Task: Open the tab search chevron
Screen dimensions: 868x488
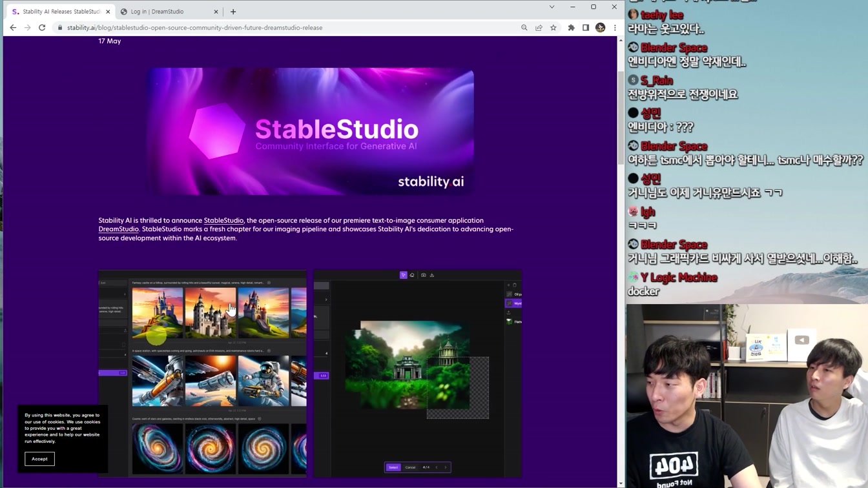Action: (552, 7)
